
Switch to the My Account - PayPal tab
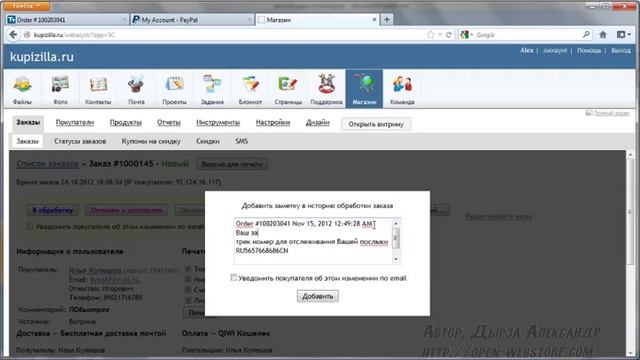tap(192, 20)
